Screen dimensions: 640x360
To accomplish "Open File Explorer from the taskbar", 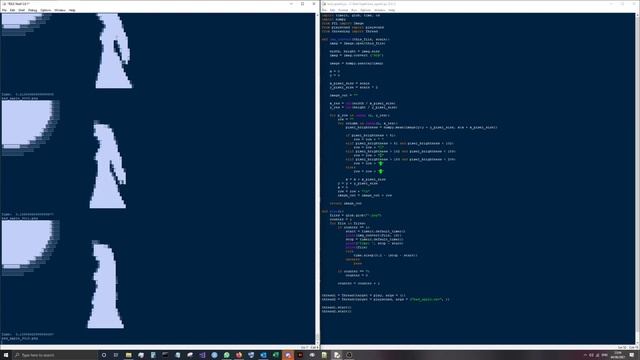I will (x=128, y=355).
